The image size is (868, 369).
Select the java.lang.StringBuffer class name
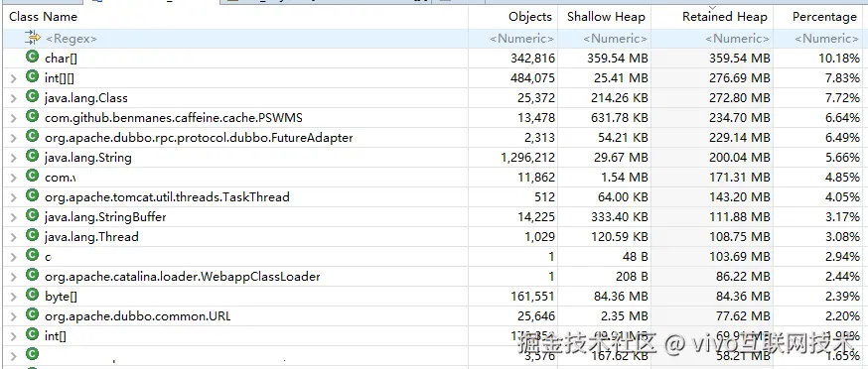105,217
